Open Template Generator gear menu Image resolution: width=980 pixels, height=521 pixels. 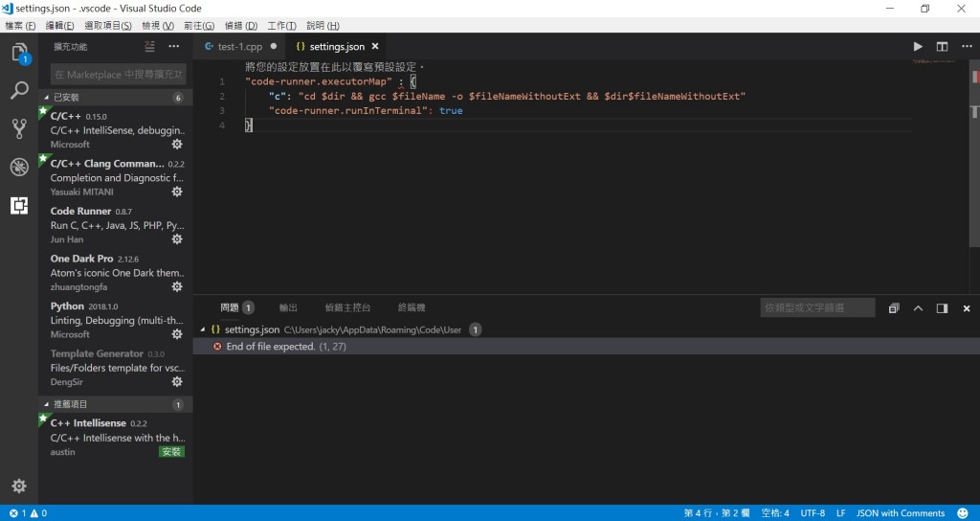177,381
